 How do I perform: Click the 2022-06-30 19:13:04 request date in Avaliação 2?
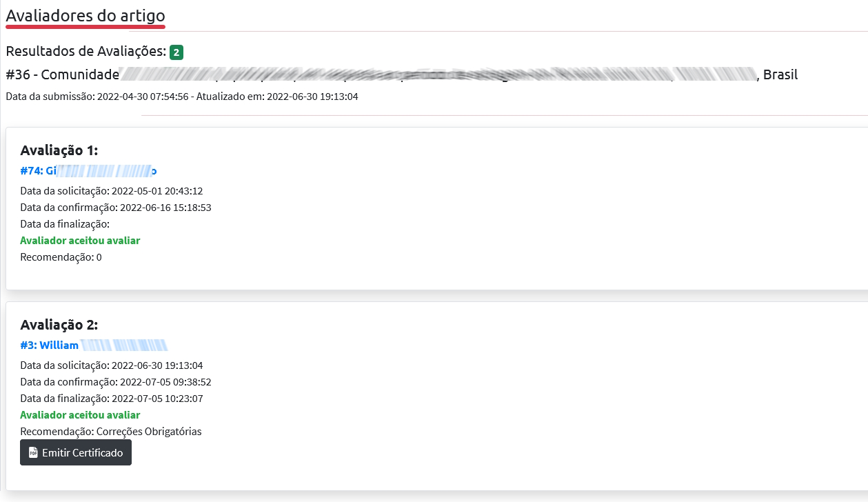point(157,365)
